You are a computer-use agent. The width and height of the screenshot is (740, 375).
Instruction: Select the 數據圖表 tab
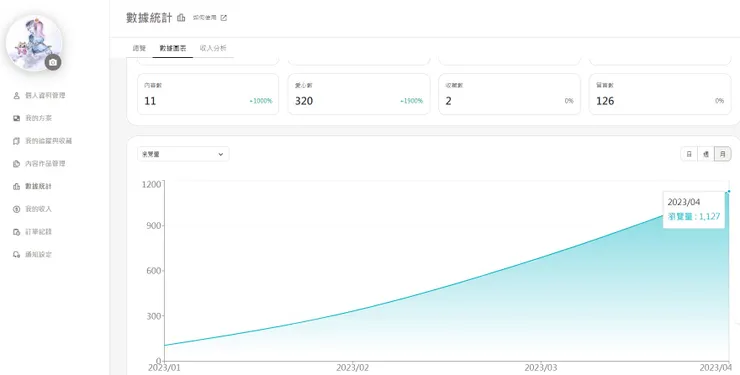pos(173,48)
